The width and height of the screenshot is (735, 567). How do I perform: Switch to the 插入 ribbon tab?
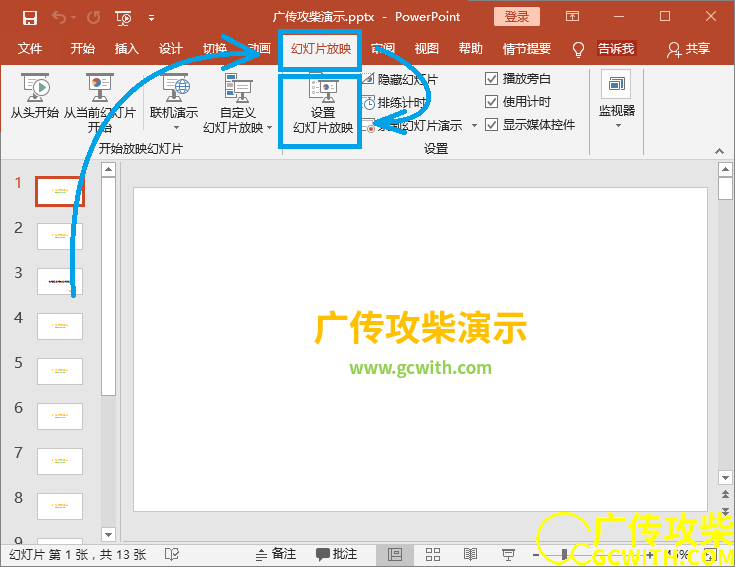(x=127, y=48)
